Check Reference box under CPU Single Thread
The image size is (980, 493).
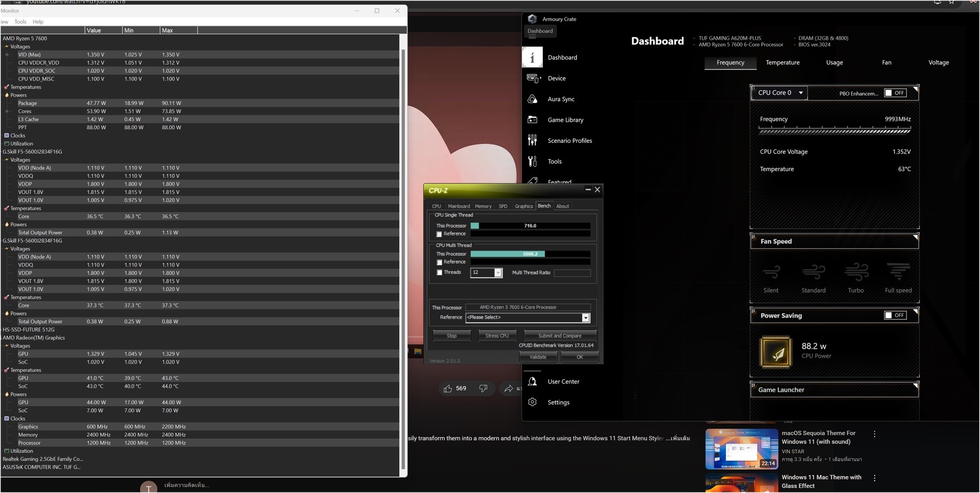(439, 234)
